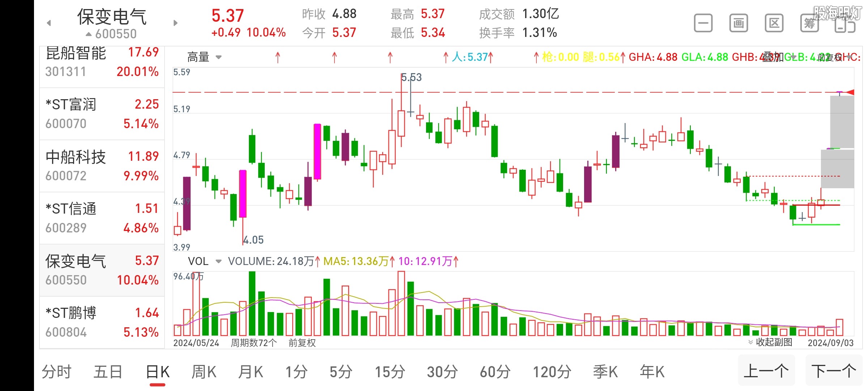
Task: Select the latest candlestick at the right edge
Action: (839, 93)
